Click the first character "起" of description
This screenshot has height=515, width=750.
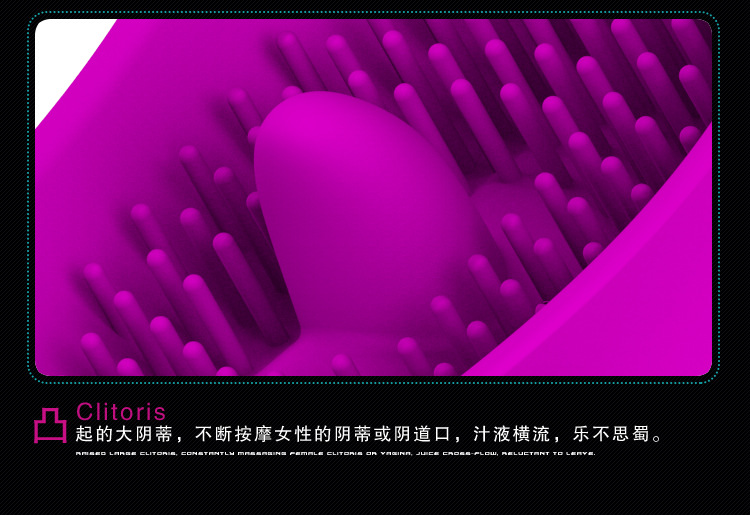pyautogui.click(x=84, y=435)
